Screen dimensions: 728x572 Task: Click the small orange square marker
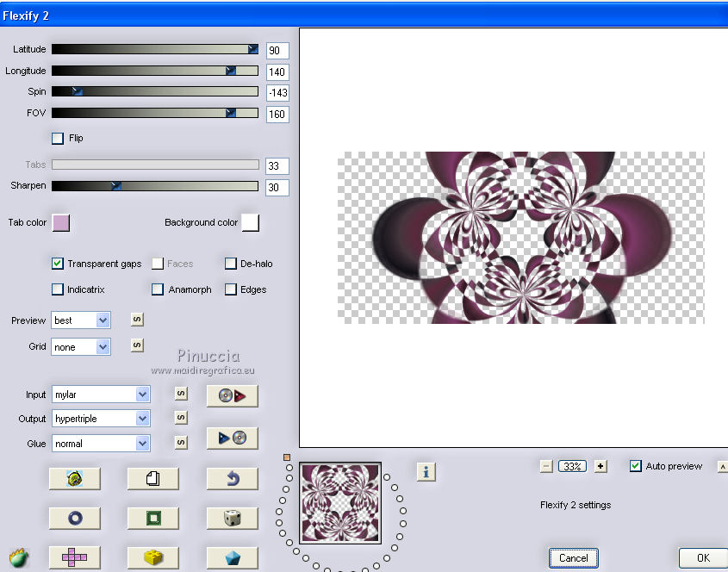click(287, 457)
